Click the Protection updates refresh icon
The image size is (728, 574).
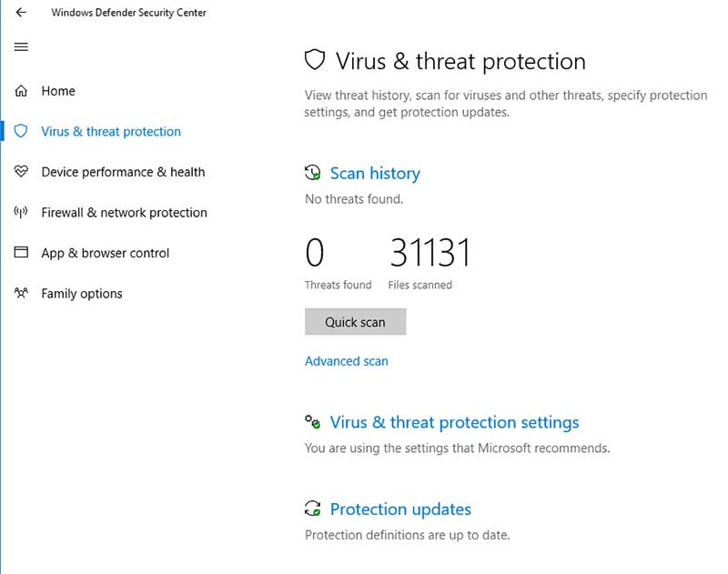coord(314,509)
